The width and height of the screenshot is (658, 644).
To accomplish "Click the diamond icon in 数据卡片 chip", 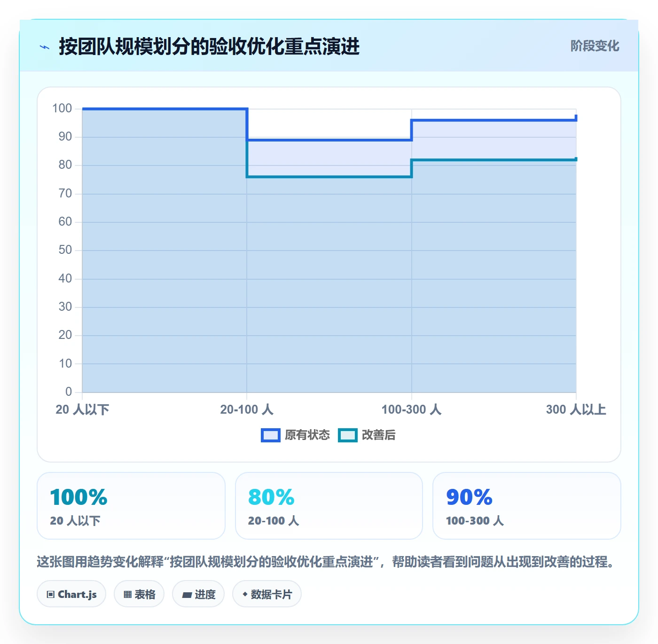I will (x=245, y=595).
